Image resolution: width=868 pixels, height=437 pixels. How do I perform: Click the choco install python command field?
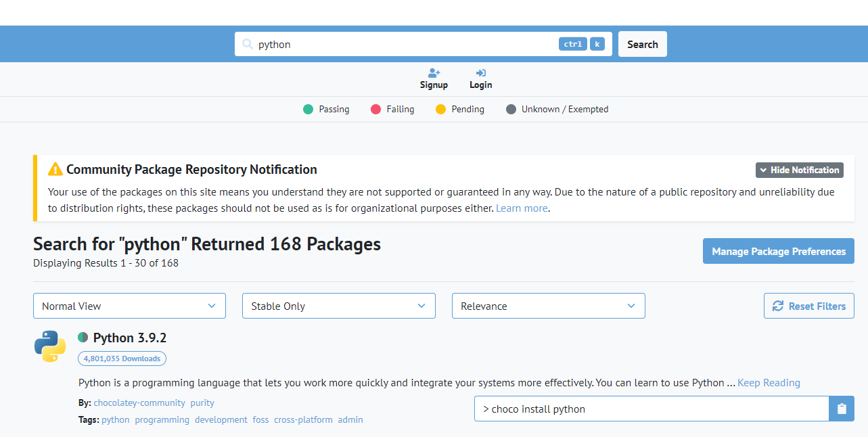coord(652,409)
